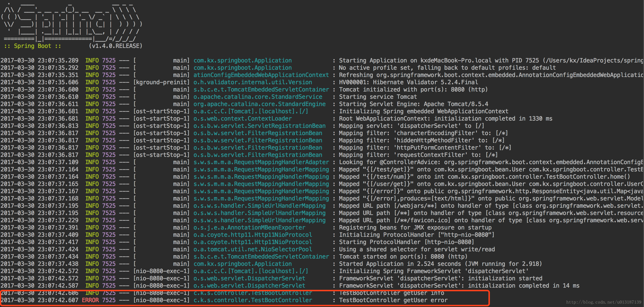Click "Mapping filter: 'requestContextFilter'" message
644x307 pixels.
tap(418, 155)
